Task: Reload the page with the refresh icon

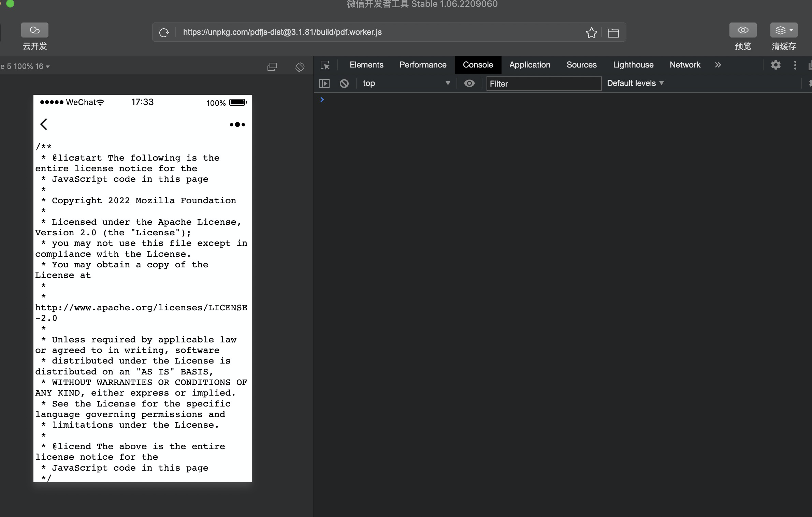Action: [x=164, y=32]
